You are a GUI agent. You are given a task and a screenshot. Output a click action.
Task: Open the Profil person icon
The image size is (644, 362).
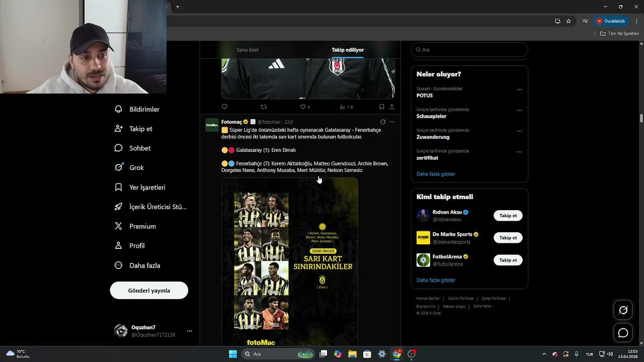click(119, 245)
